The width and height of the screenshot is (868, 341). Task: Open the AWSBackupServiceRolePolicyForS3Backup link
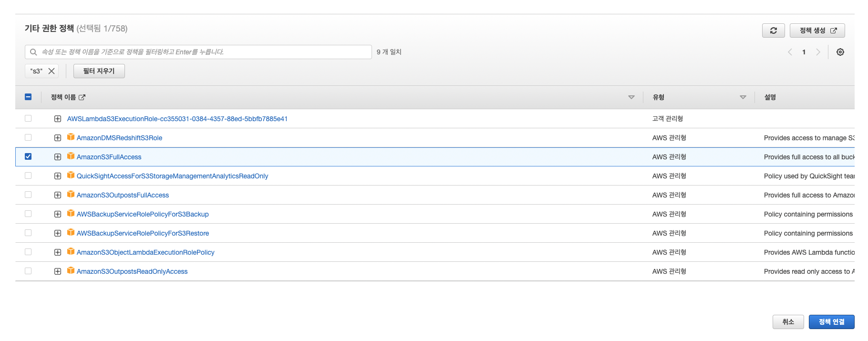(143, 214)
